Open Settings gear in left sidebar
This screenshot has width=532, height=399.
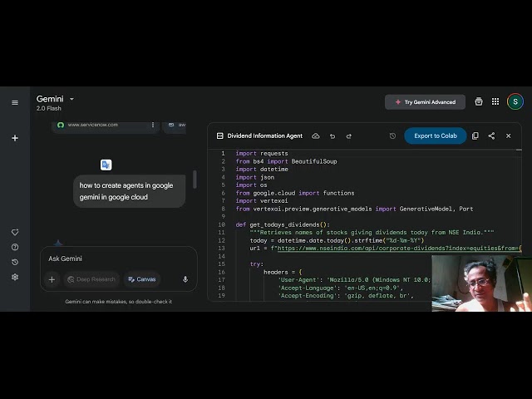pos(15,277)
